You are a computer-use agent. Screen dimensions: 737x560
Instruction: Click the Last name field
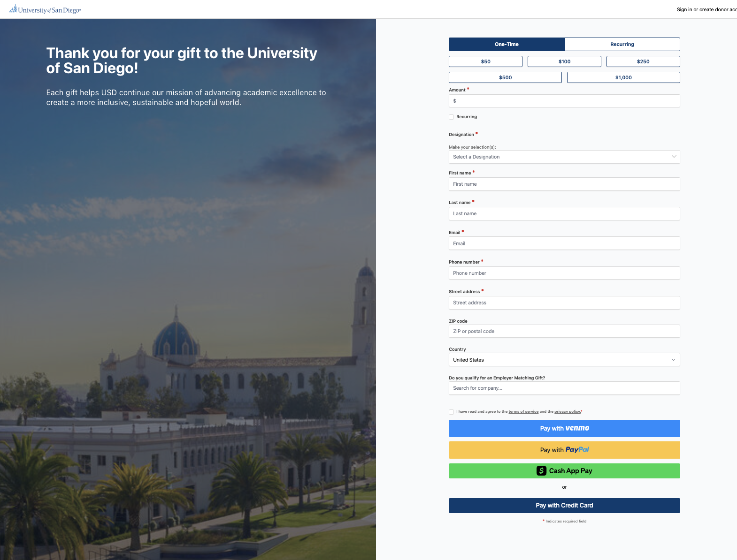pos(564,213)
